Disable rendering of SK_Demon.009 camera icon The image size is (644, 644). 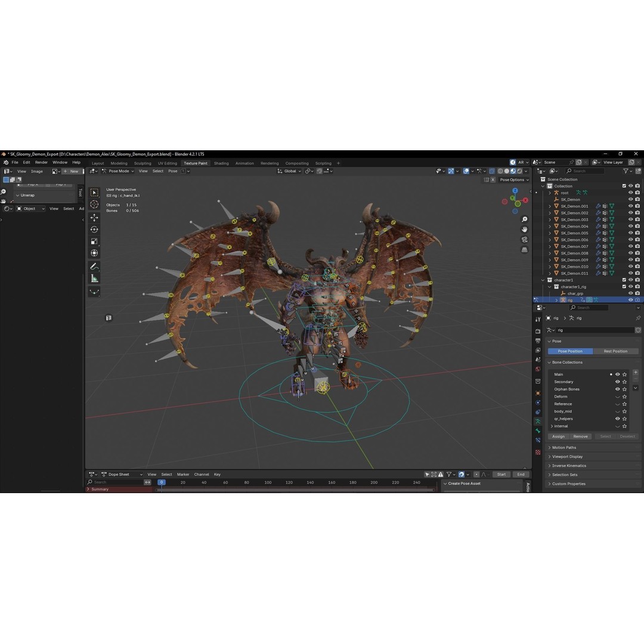click(637, 259)
